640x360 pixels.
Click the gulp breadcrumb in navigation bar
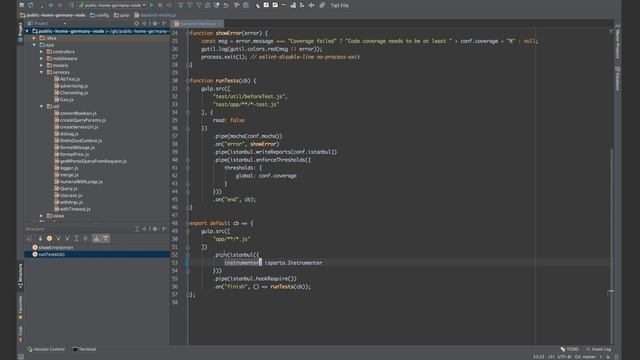[121, 15]
